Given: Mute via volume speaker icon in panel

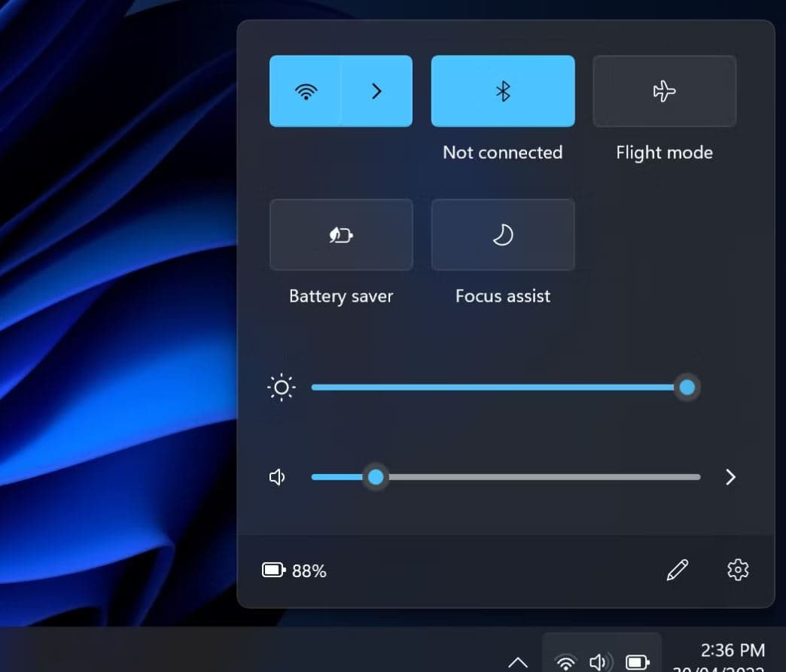Looking at the screenshot, I should click(x=277, y=477).
